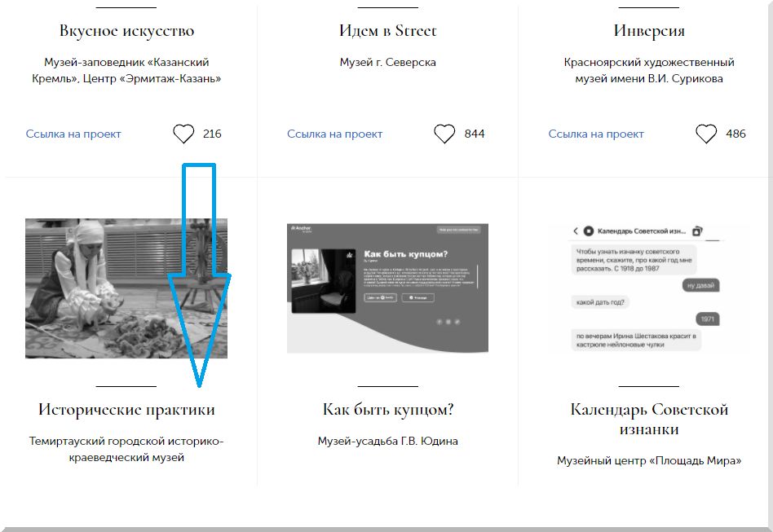Screen dimensions: 773x532
Task: Click the Как быть купцом? heading
Action: (387, 409)
